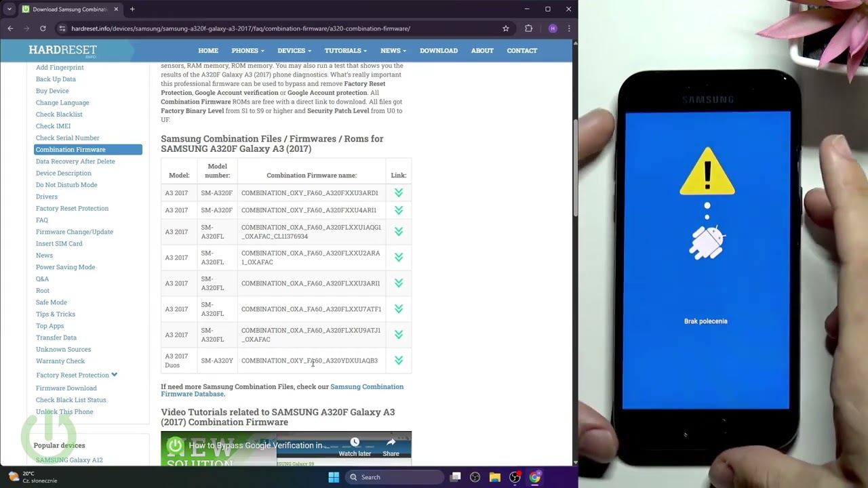This screenshot has width=868, height=488.
Task: Open Unknown Sources sidebar link
Action: click(63, 350)
